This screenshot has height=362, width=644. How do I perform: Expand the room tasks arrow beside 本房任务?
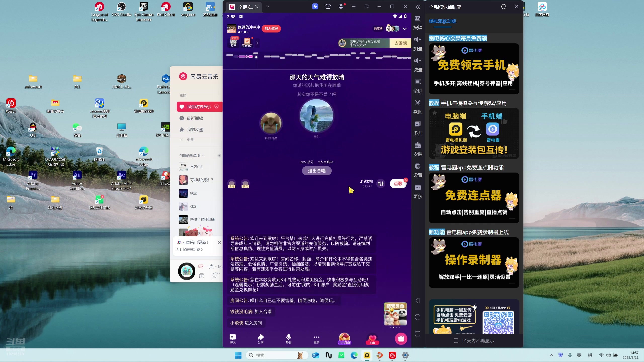point(257,43)
